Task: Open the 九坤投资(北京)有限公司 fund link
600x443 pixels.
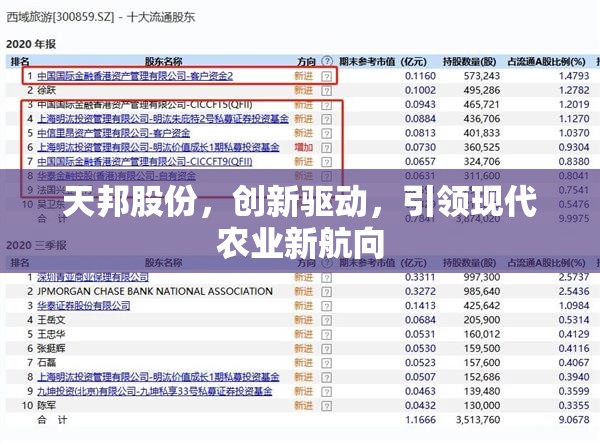Action: [x=155, y=391]
